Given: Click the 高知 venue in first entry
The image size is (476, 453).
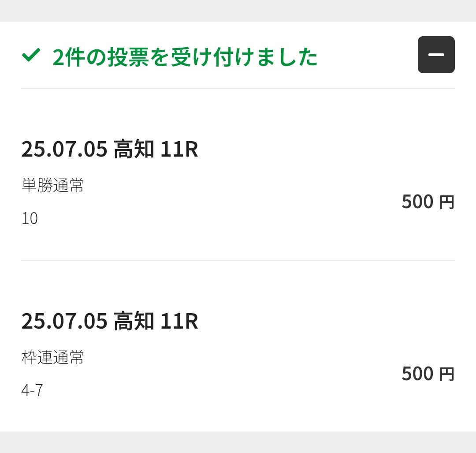Looking at the screenshot, I should coord(134,149).
